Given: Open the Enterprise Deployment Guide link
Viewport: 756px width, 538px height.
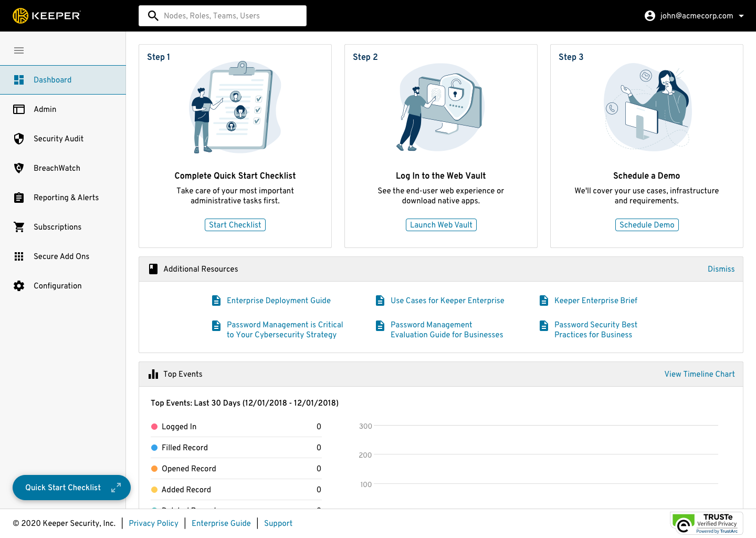Looking at the screenshot, I should click(x=279, y=301).
